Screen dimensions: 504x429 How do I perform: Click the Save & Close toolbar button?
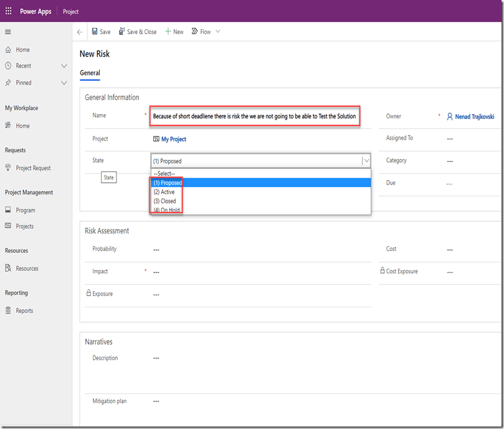click(138, 32)
